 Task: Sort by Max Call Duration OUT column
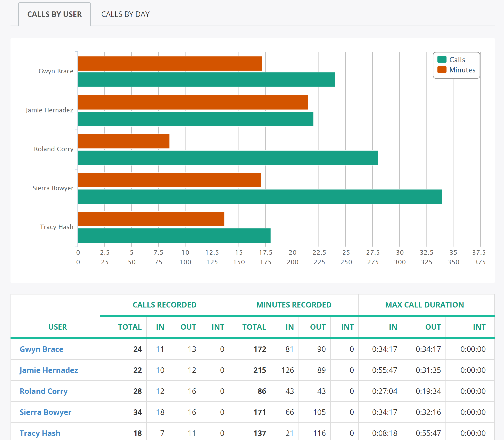(x=433, y=327)
